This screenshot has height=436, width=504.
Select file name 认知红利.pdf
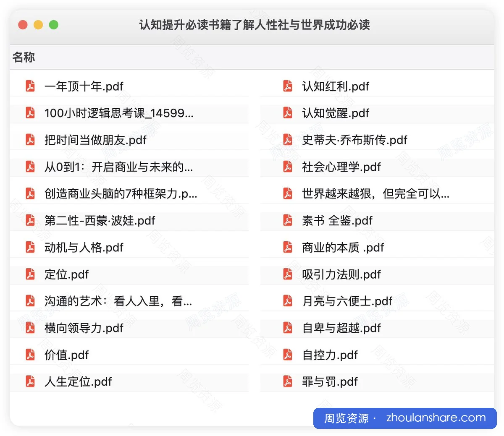pyautogui.click(x=336, y=86)
